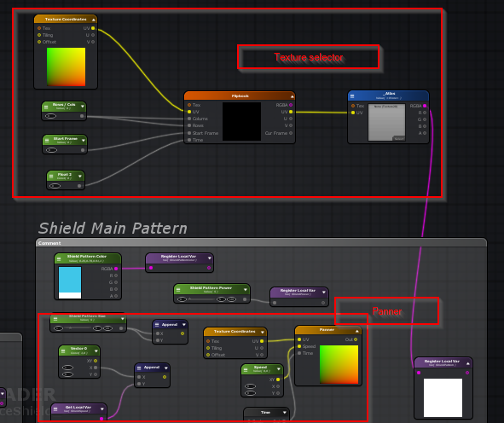
Task: Collapse the top Texture Coordinates node preview
Action: pos(94,20)
